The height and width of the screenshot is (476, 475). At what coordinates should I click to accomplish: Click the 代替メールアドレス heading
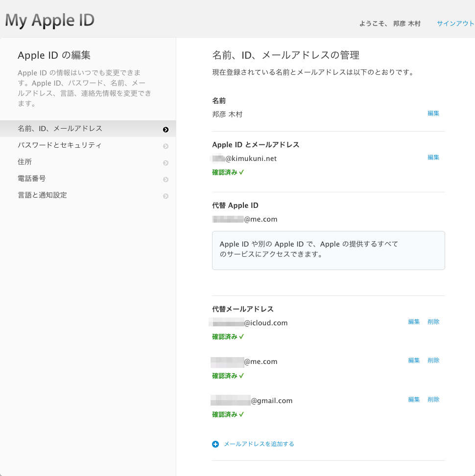(243, 309)
